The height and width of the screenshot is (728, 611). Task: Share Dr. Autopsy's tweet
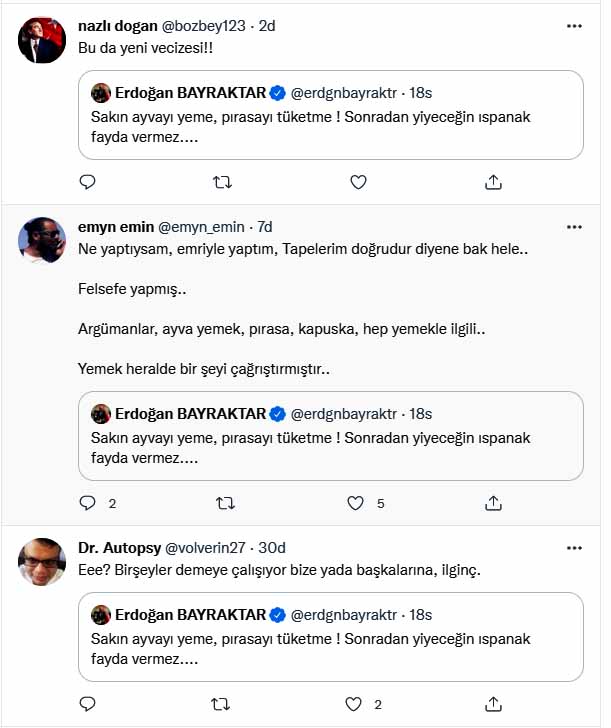[x=493, y=703]
